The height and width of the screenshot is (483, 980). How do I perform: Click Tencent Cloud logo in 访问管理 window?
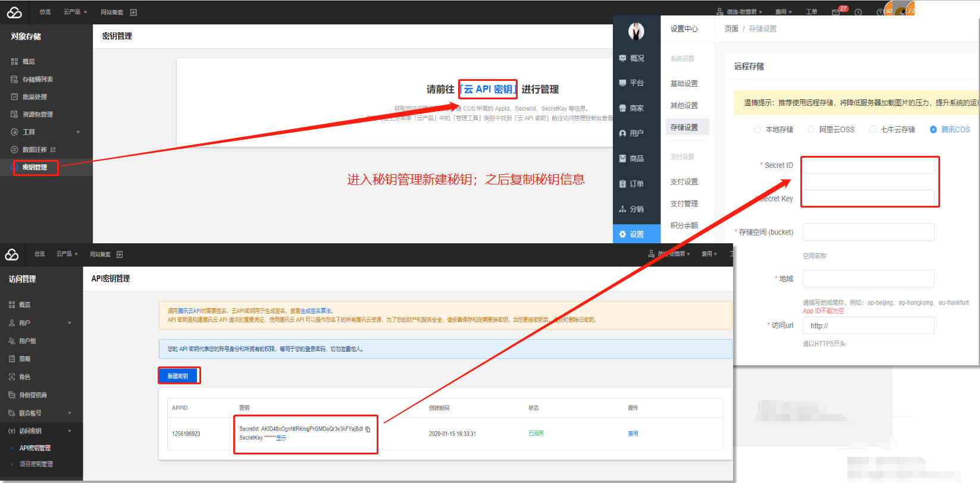pos(12,255)
